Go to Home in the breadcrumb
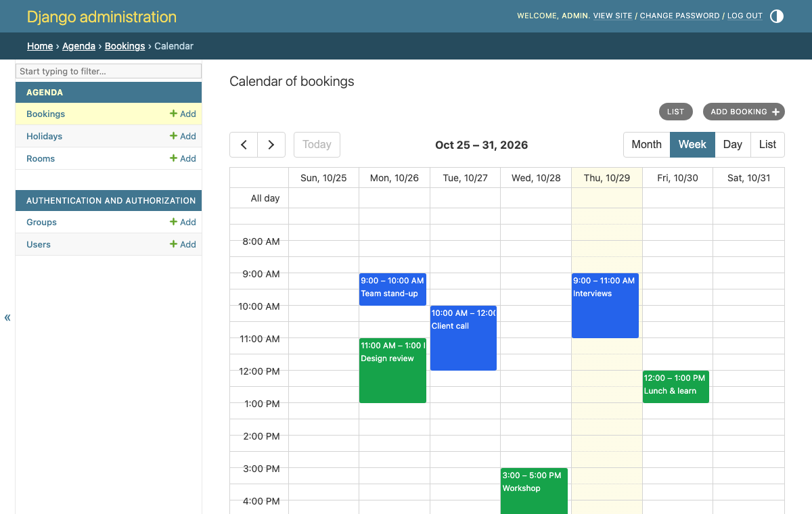Screen dimensions: 812x514 (x=40, y=46)
